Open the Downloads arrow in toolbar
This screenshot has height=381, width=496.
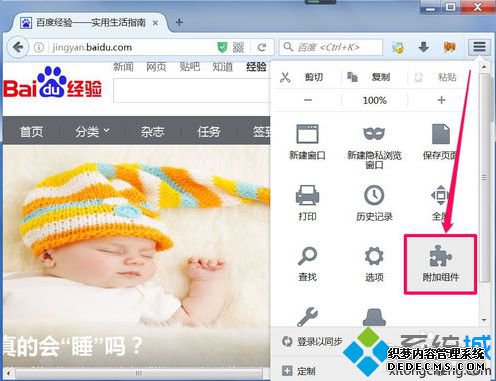click(x=423, y=47)
